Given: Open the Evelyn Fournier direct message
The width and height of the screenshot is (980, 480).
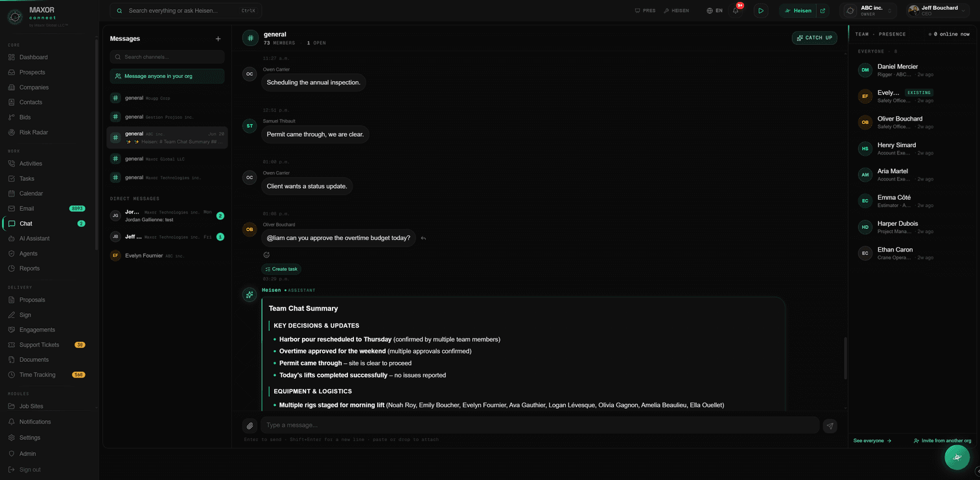Looking at the screenshot, I should (x=167, y=256).
